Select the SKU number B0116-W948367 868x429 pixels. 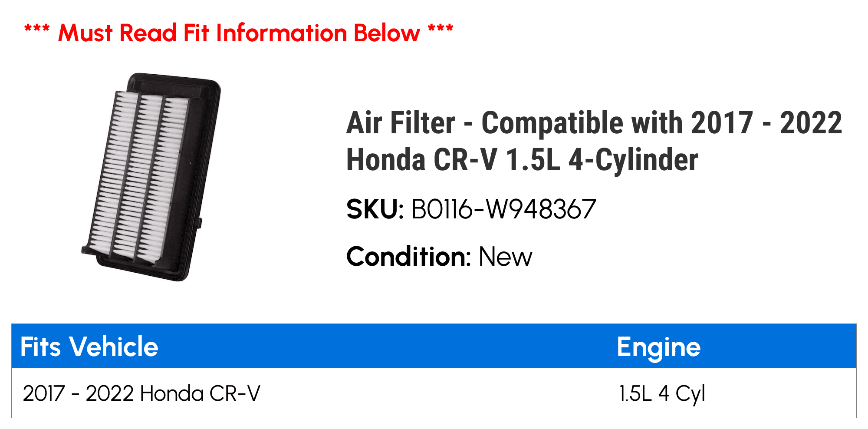click(503, 209)
